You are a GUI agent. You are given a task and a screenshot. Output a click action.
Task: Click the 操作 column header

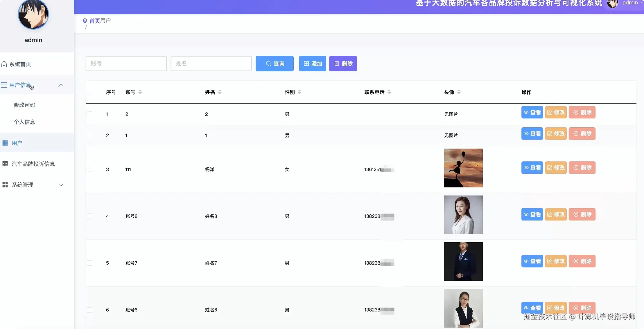[x=526, y=92]
